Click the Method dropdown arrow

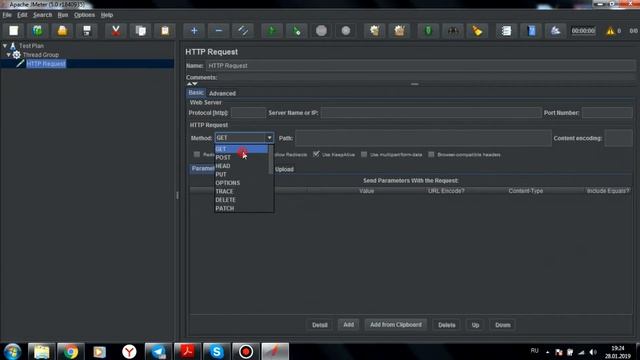coord(269,138)
